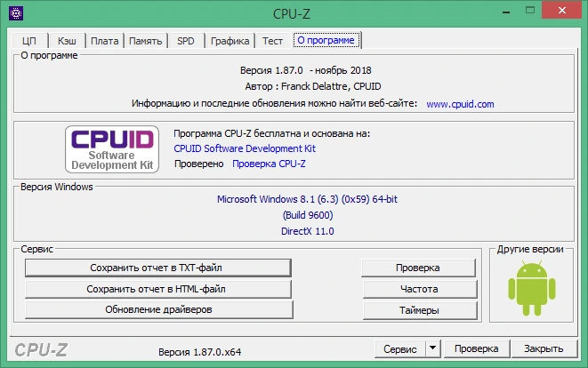588x368 pixels.
Task: Open the Тест tab
Action: (x=272, y=41)
